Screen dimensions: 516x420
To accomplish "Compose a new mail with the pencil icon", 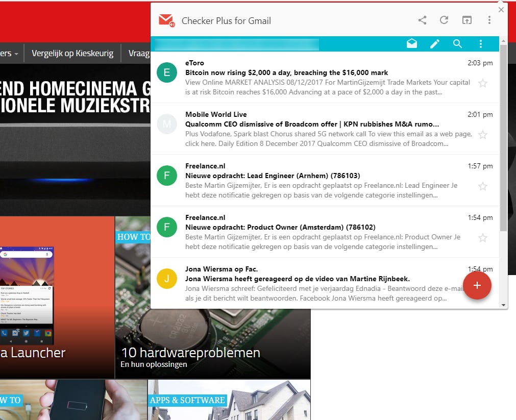I will [435, 44].
